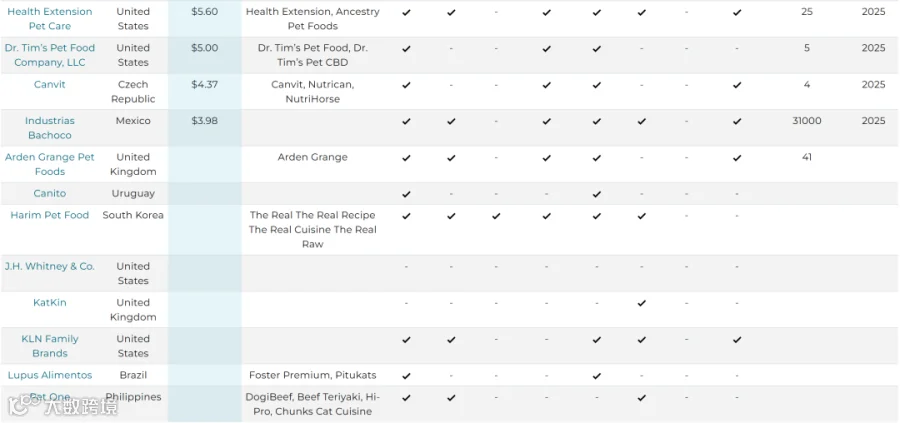The height and width of the screenshot is (423, 900).
Task: Open the Industrias Bachoco link
Action: (49, 128)
